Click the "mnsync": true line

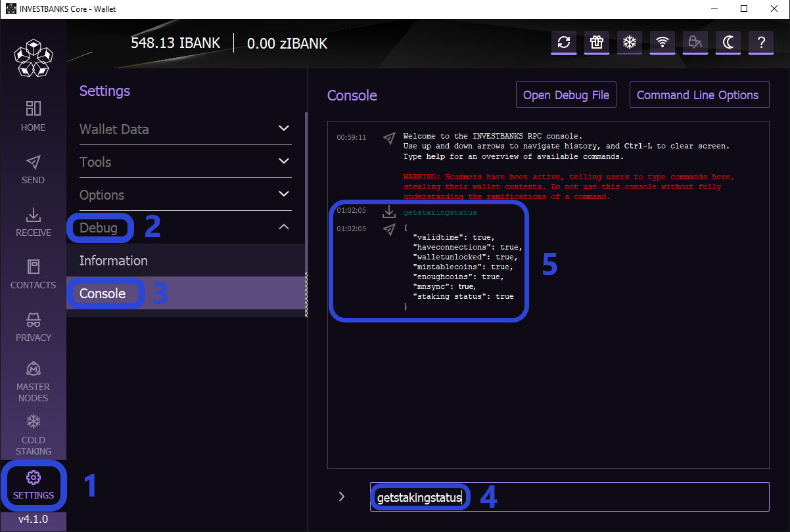click(444, 286)
